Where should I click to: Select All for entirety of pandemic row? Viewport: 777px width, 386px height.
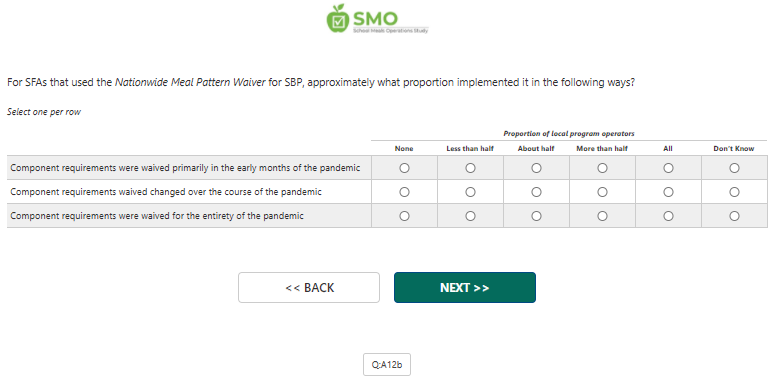668,216
